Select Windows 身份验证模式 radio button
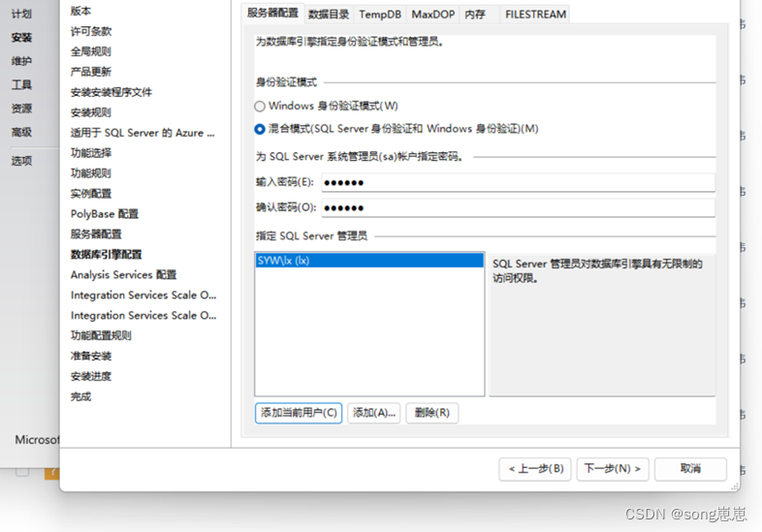Viewport: 762px width, 532px height. (x=260, y=106)
